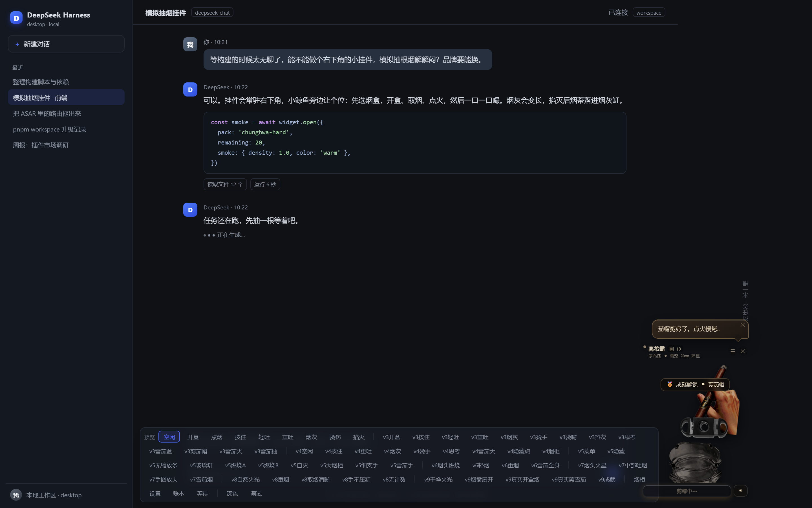Select the v7烟头火星 preview option
The height and width of the screenshot is (508, 812).
pos(592,465)
